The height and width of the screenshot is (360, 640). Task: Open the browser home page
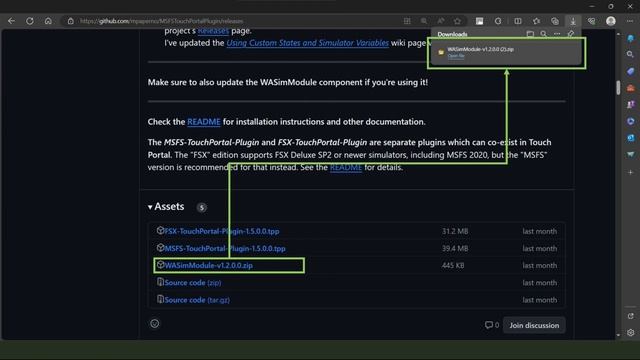pyautogui.click(x=48, y=21)
